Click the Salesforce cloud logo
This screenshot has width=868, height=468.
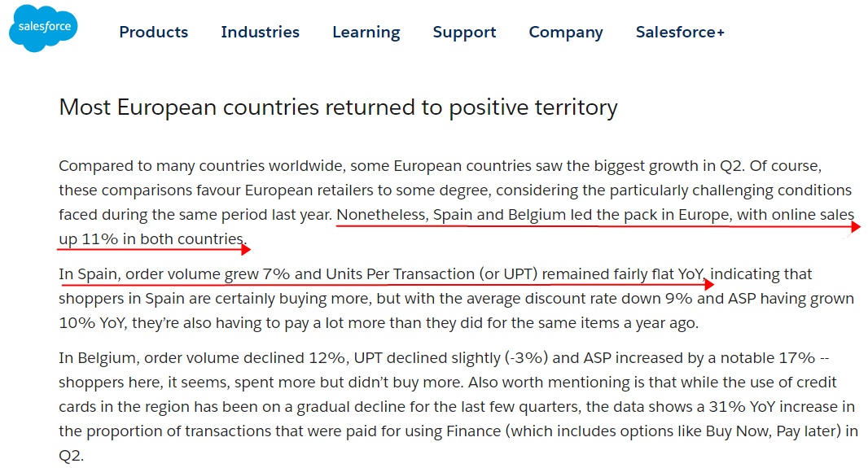coord(43,28)
